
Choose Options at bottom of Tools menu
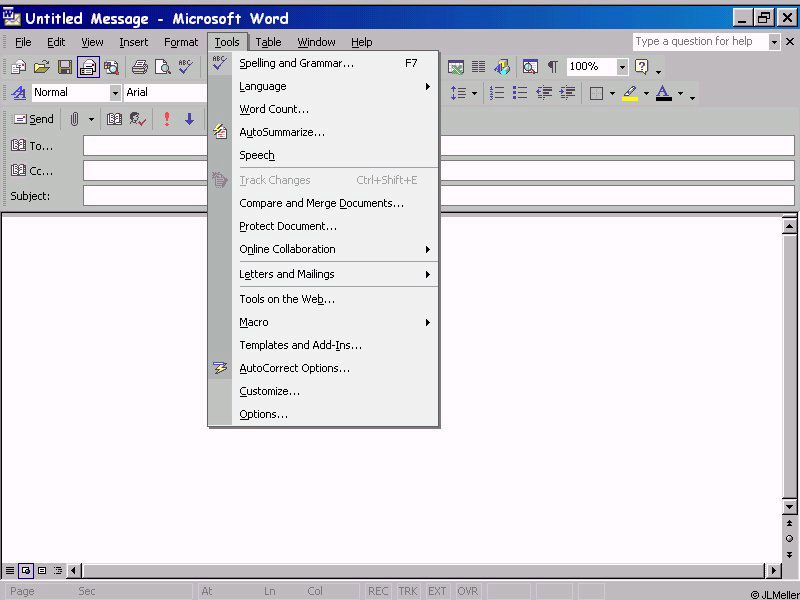pos(263,414)
